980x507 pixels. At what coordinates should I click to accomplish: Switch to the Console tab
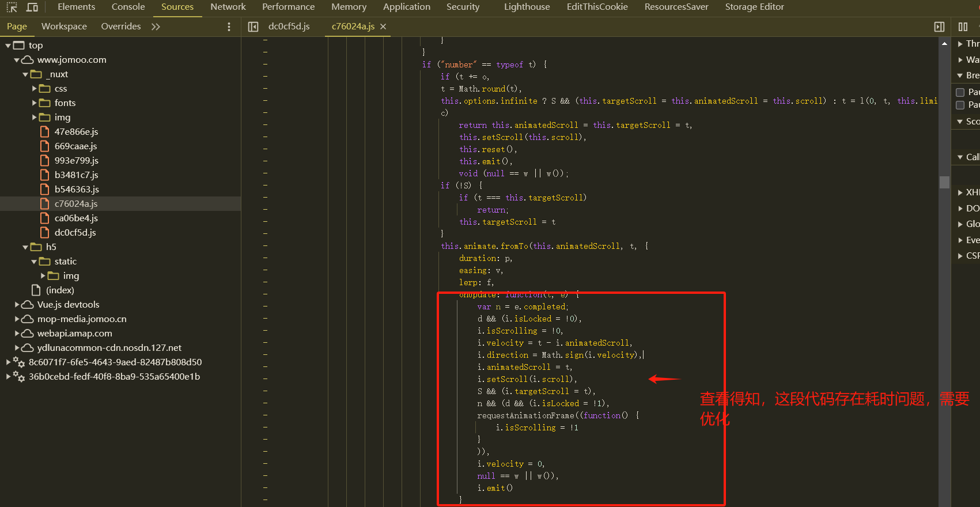[x=128, y=7]
